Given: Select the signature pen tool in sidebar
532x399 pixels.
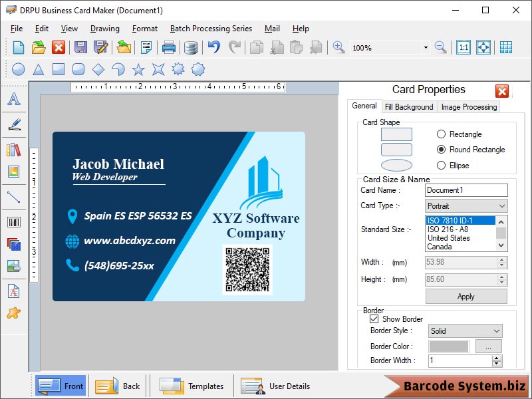Looking at the screenshot, I should [14, 124].
